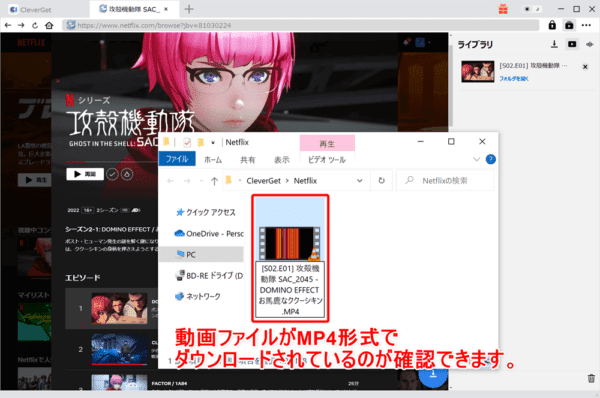The image size is (600, 398).
Task: Open the red gift box icon
Action: tap(503, 9)
